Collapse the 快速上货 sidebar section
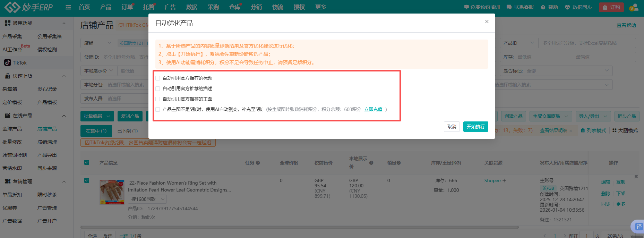The image size is (644, 238). (64, 76)
